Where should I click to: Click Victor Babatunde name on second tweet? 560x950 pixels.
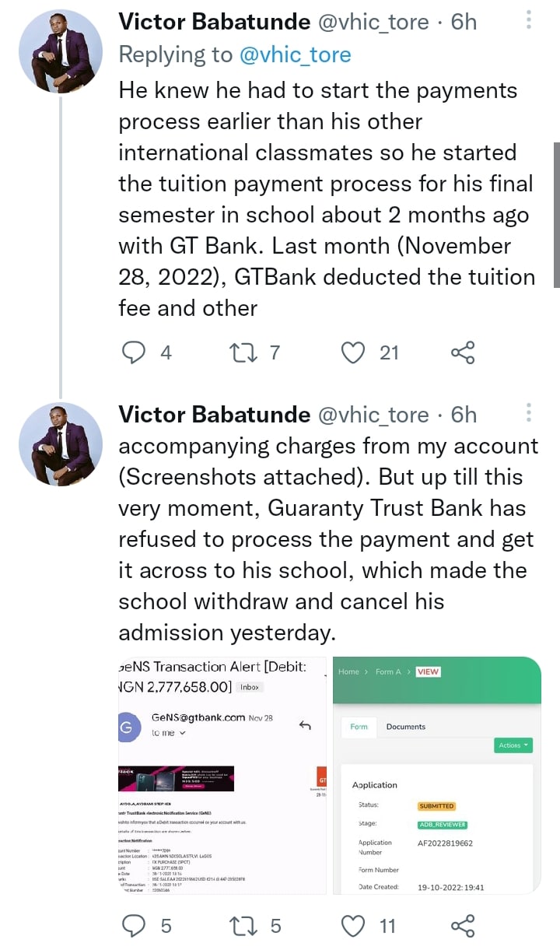pyautogui.click(x=215, y=415)
